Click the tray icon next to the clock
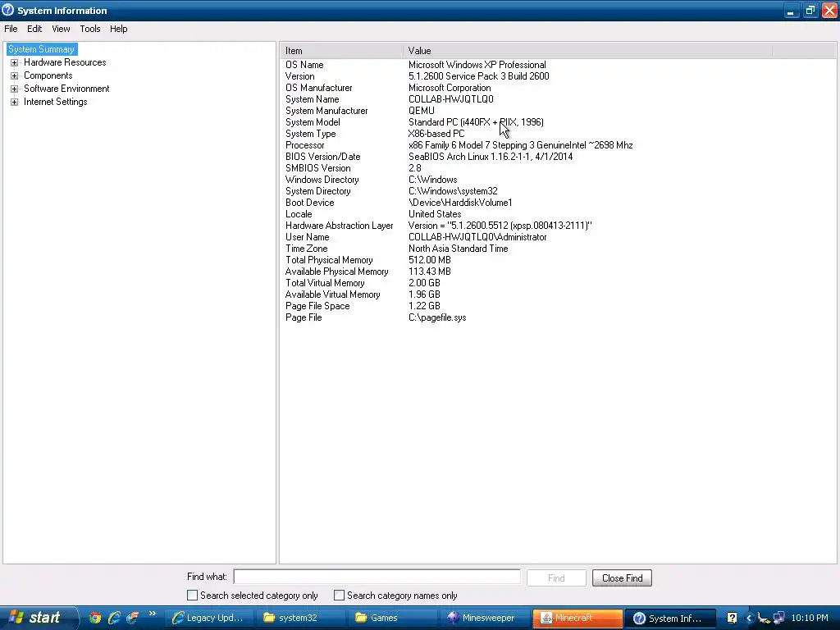 coord(779,619)
